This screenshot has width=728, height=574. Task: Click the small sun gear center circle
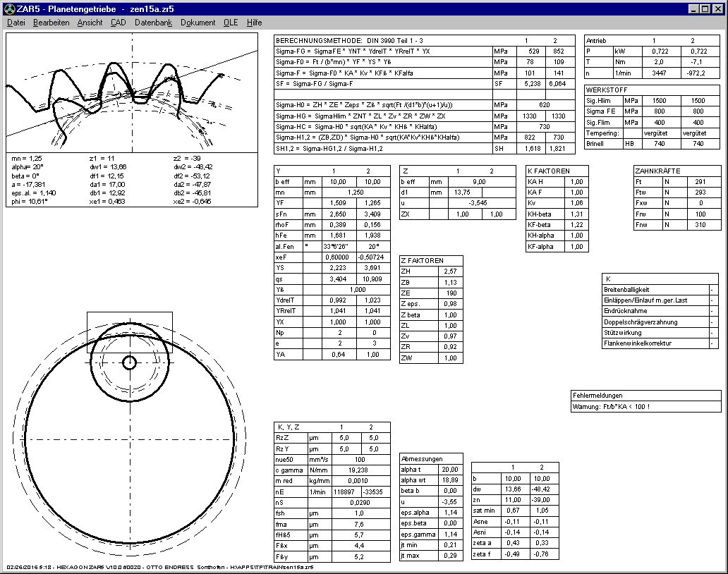click(x=130, y=362)
